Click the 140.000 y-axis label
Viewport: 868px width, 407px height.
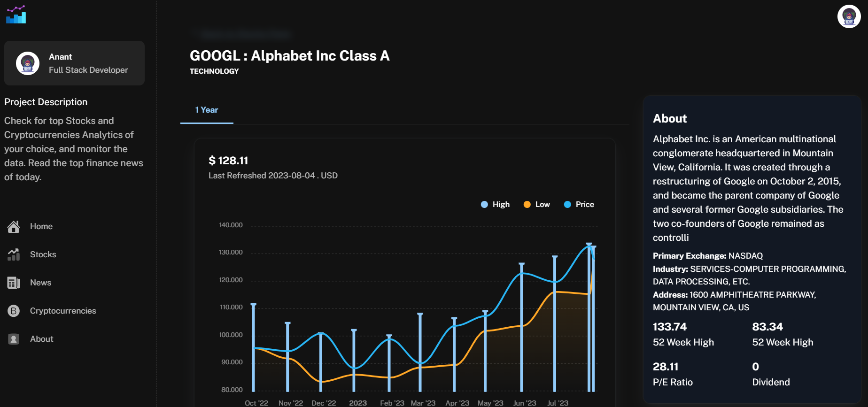(x=231, y=225)
